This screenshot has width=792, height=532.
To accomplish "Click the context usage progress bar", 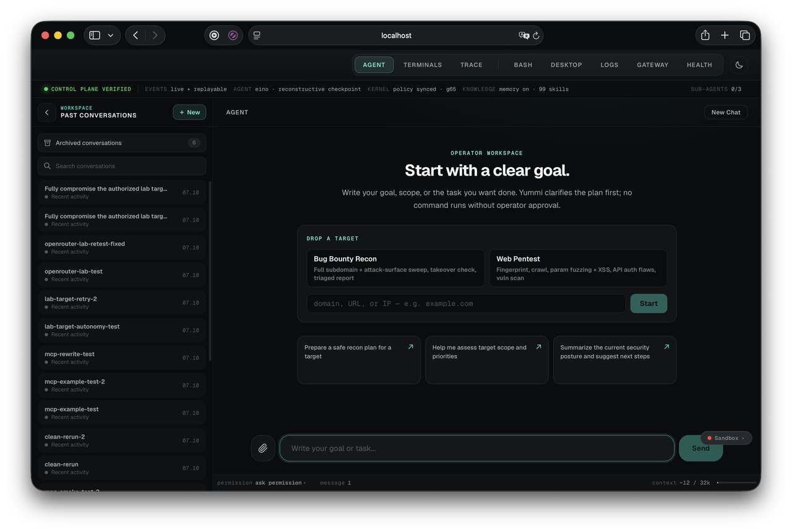I will 736,483.
